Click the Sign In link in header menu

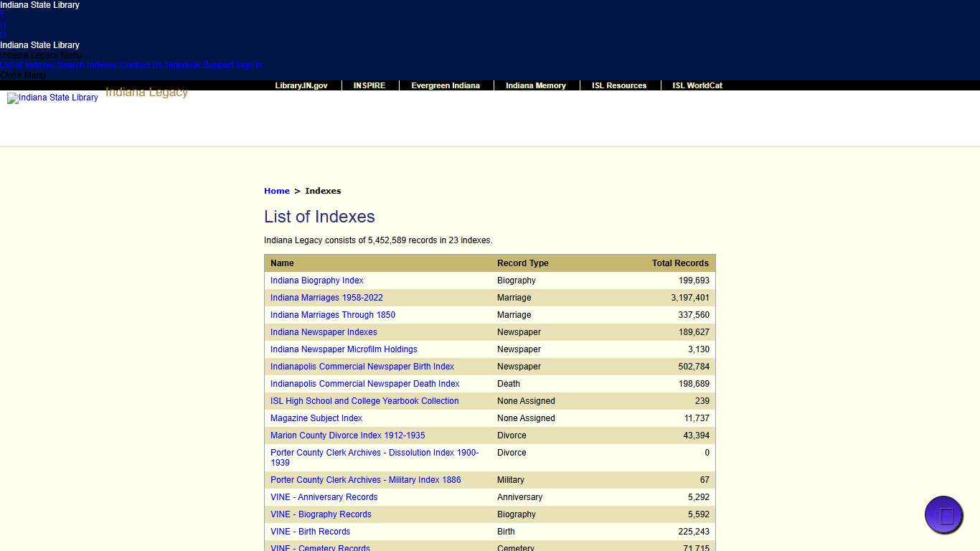249,65
